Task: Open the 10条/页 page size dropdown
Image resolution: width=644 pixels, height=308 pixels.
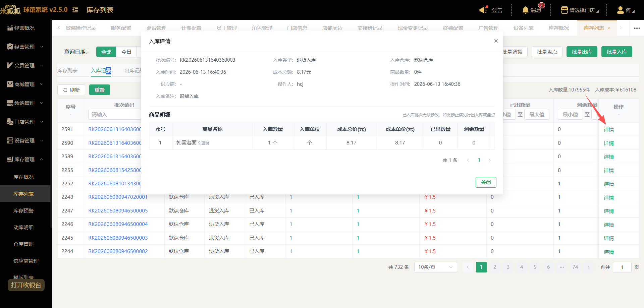Action: pyautogui.click(x=435, y=267)
